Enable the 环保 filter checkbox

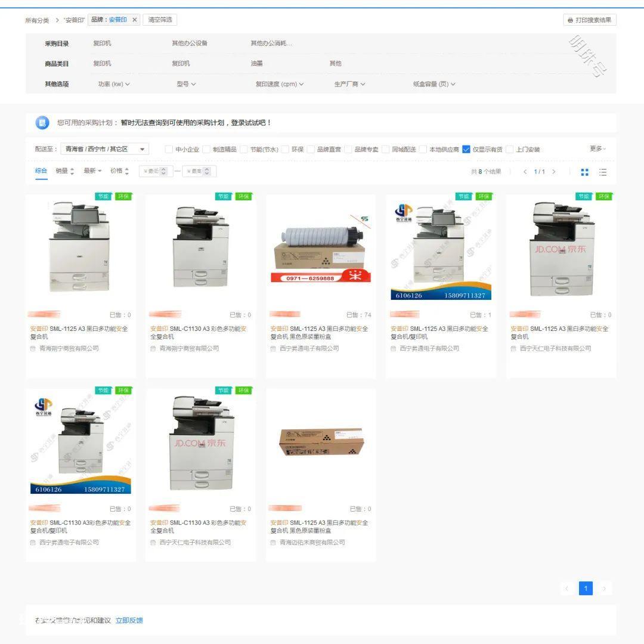click(x=285, y=149)
